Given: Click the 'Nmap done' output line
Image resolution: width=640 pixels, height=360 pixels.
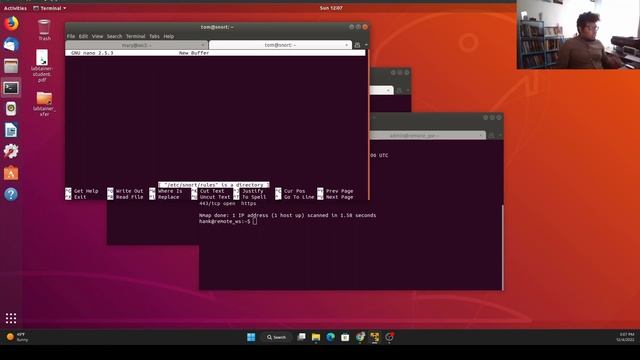Looking at the screenshot, I should coord(287,215).
